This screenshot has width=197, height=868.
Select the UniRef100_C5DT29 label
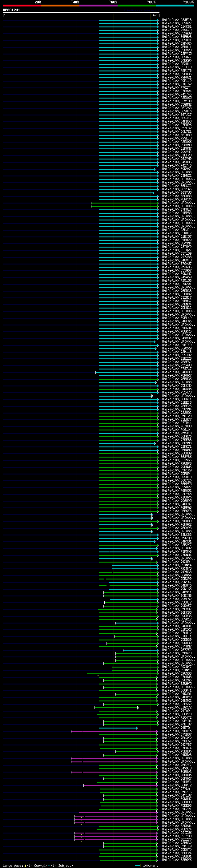(x=177, y=416)
